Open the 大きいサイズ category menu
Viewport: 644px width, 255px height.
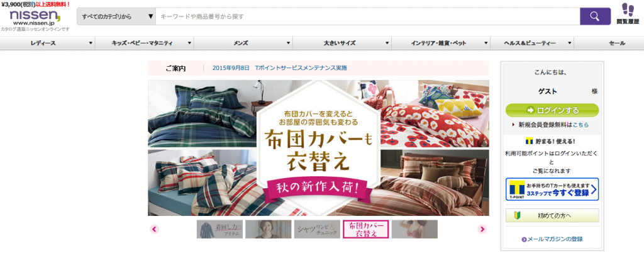pos(343,43)
